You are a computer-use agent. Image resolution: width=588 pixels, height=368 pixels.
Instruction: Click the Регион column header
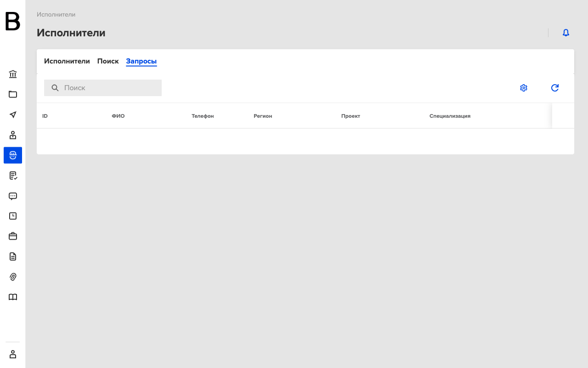[x=263, y=116]
